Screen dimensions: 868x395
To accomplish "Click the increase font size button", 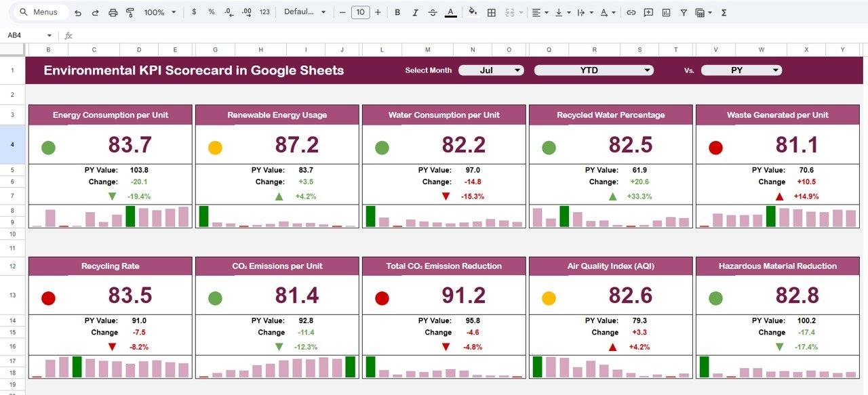I will (377, 12).
